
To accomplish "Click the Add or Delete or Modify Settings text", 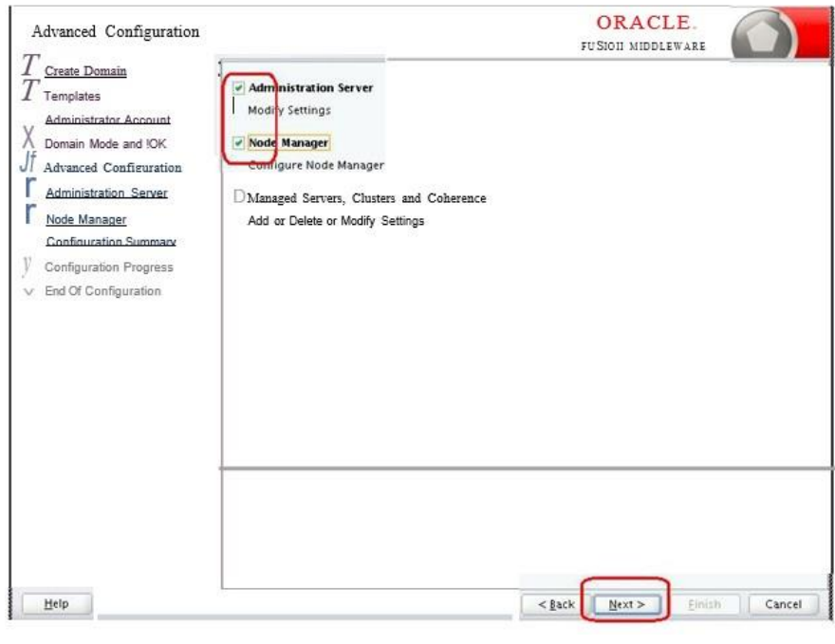I will tap(336, 221).
